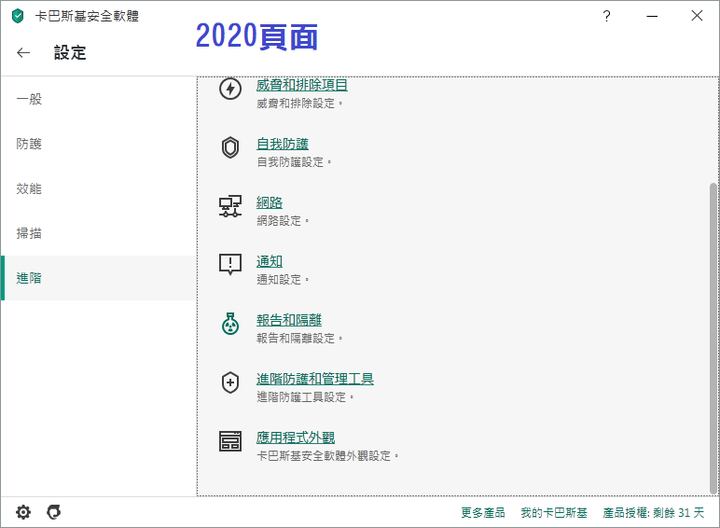Open the 自我防護 link
The height and width of the screenshot is (528, 720).
coord(282,144)
